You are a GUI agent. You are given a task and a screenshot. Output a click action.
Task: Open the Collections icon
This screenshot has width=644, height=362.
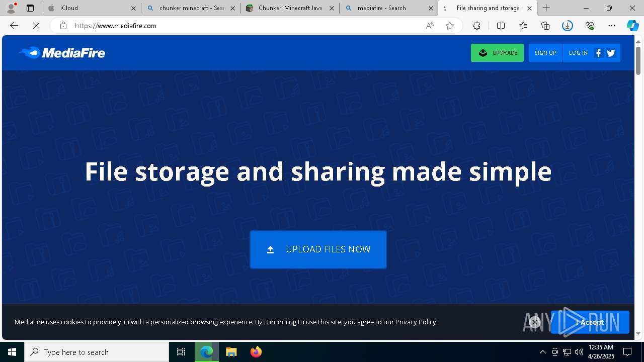(x=545, y=26)
